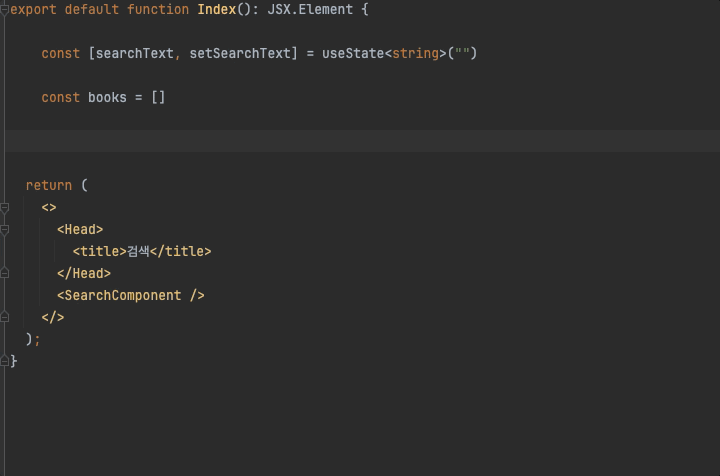The image size is (720, 476).
Task: Click the empty string literal ""
Action: [x=462, y=53]
